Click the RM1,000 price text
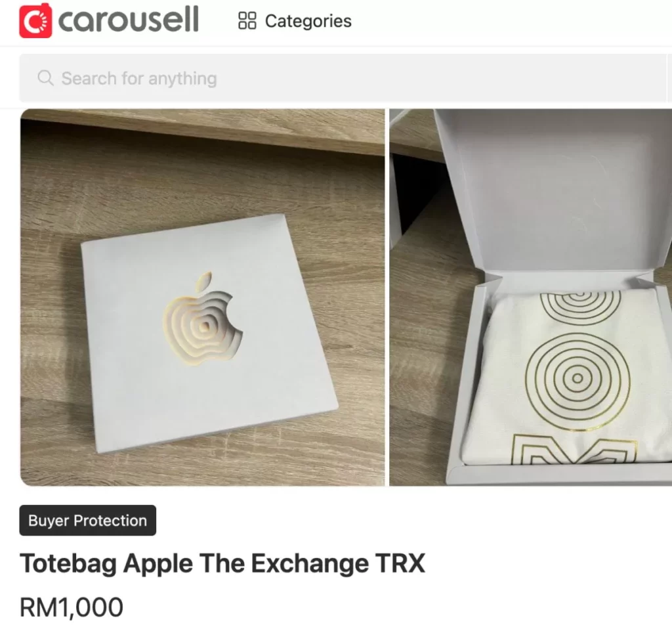Image resolution: width=672 pixels, height=627 pixels. click(x=72, y=607)
